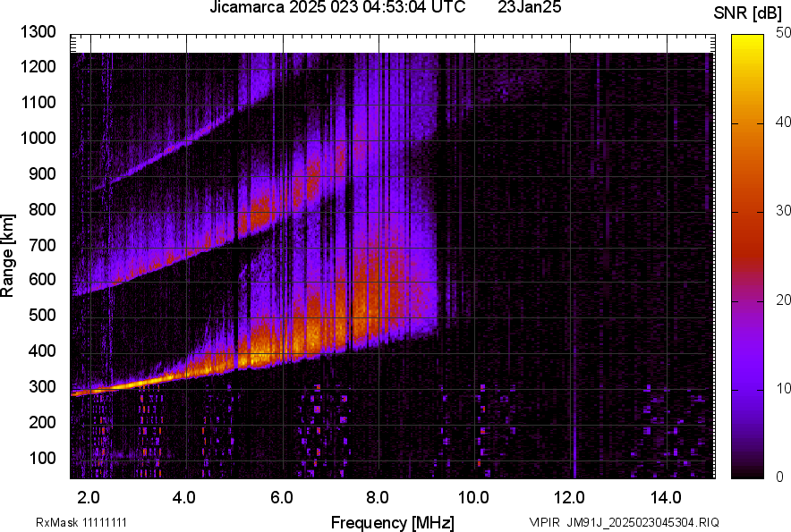791x532 pixels.
Task: Click the Jicamarca timestamp title text
Action: point(337,8)
